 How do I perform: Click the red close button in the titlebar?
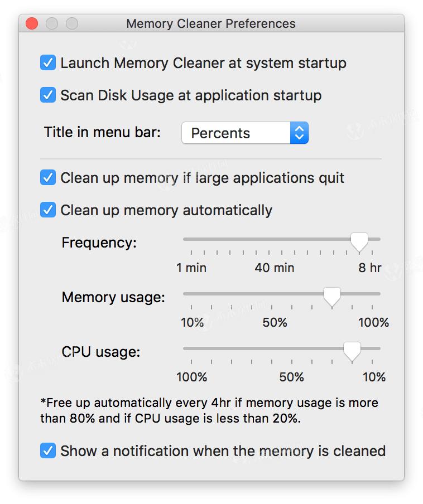click(x=32, y=23)
